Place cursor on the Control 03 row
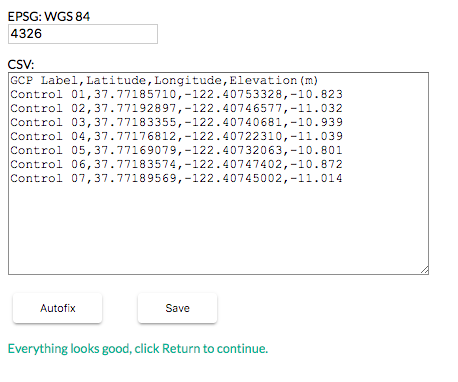The height and width of the screenshot is (382, 458). tap(176, 122)
